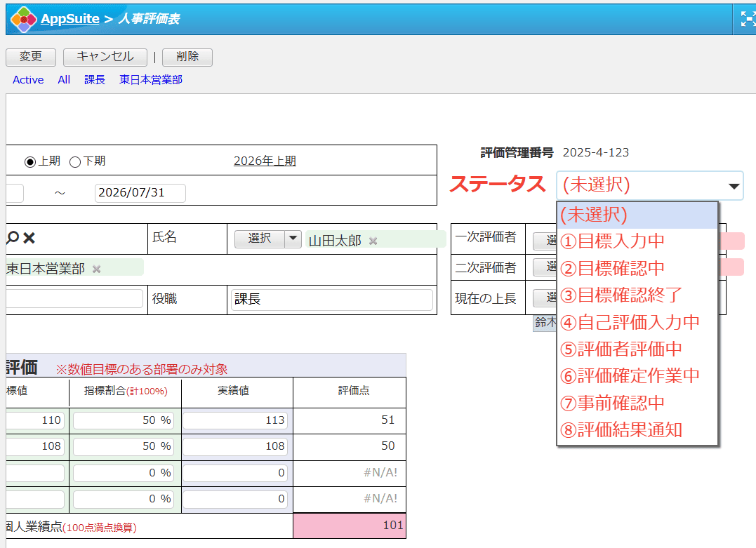The image size is (756, 548).
Task: Choose ②目標確認中 status option
Action: 637,268
